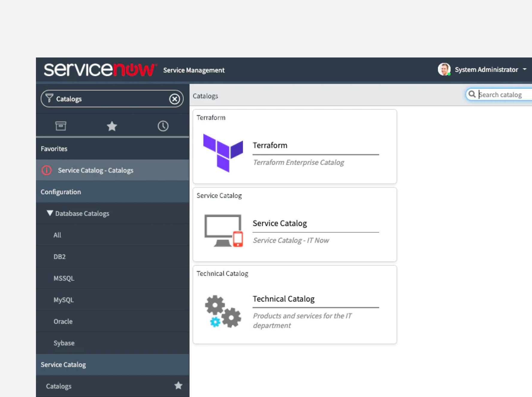Click the filter funnel icon in navigator

[x=49, y=98]
